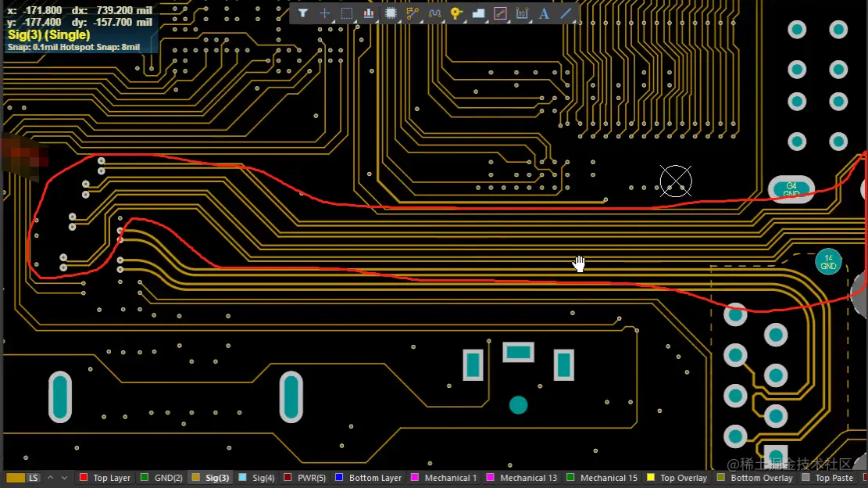The width and height of the screenshot is (868, 488).
Task: Choose the place line tool
Action: tap(566, 13)
